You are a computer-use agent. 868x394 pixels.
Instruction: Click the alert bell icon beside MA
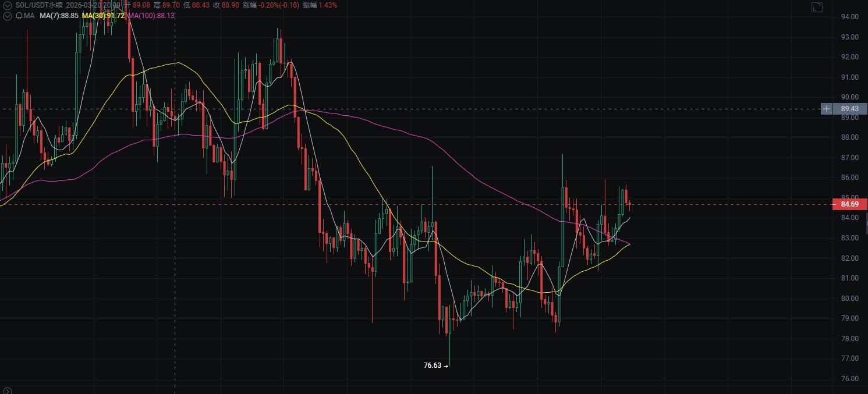pos(19,16)
